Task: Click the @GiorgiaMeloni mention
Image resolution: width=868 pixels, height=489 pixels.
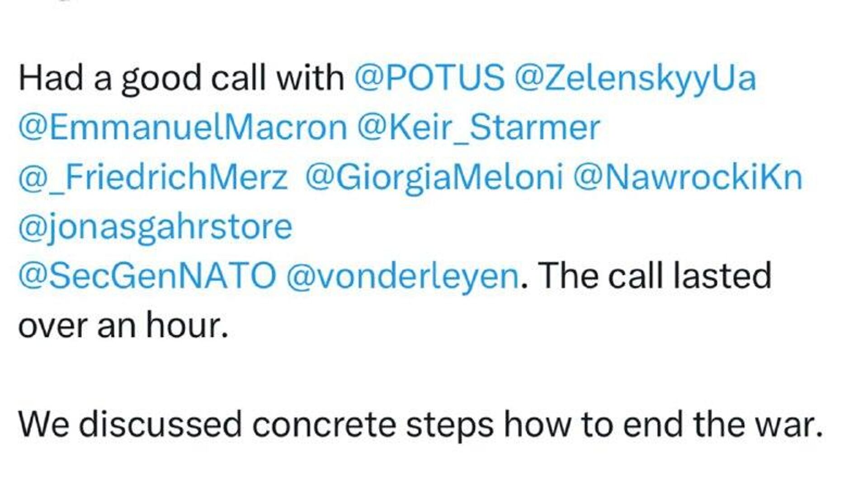Action: pos(434,177)
